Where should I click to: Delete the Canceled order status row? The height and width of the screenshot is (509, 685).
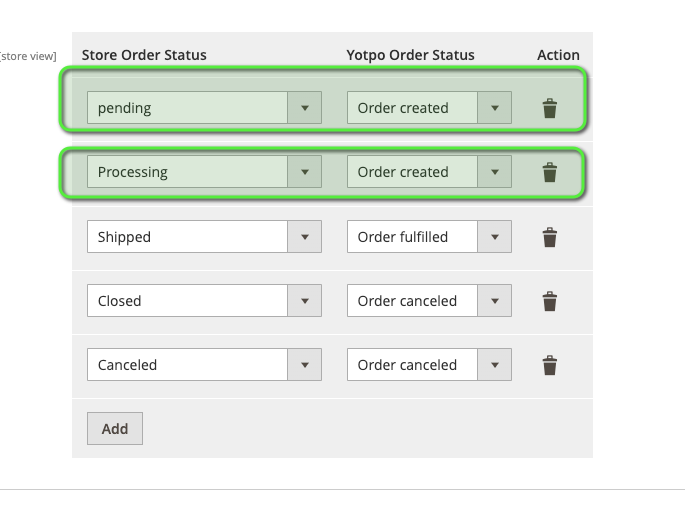[549, 365]
